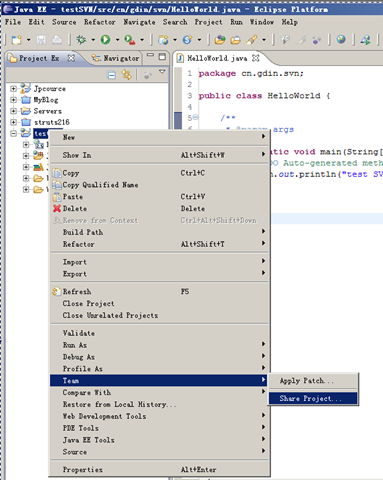Click the globe web browser toolbar icon
The image size is (383, 480).
[341, 39]
